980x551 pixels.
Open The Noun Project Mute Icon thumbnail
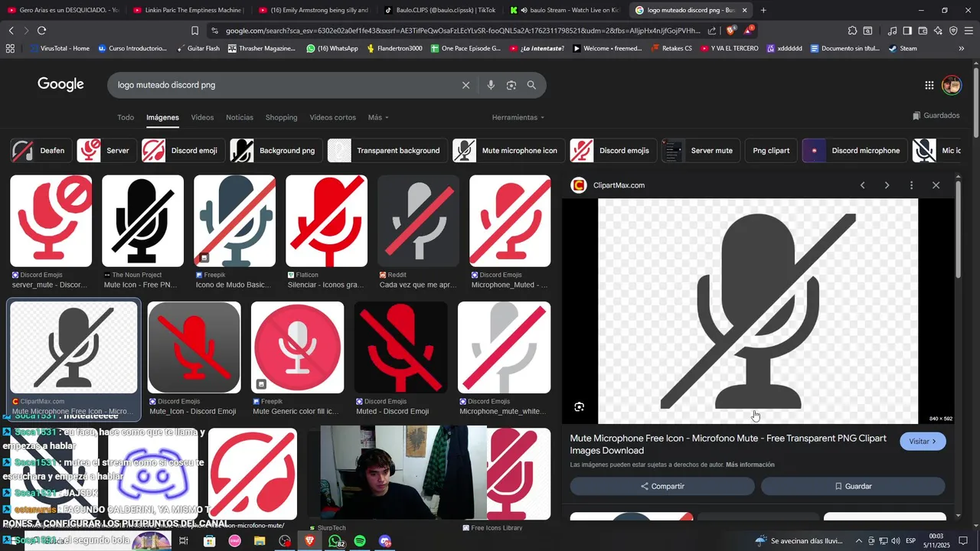(x=142, y=220)
